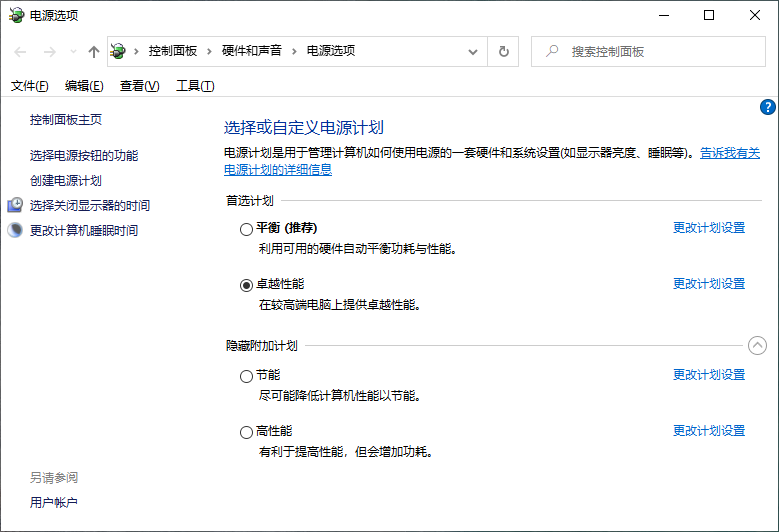Expand chevron before 控制面板 breadcrumb
The width and height of the screenshot is (779, 532).
coord(136,51)
